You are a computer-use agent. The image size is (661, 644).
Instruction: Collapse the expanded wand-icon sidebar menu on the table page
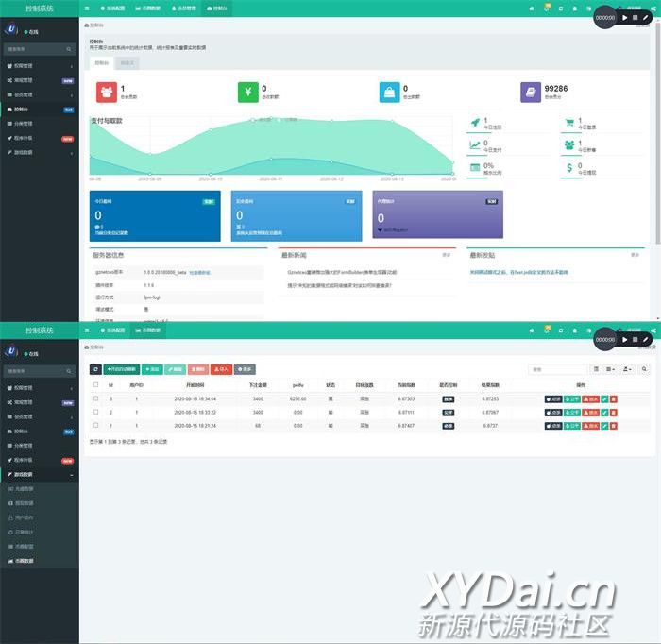point(40,475)
